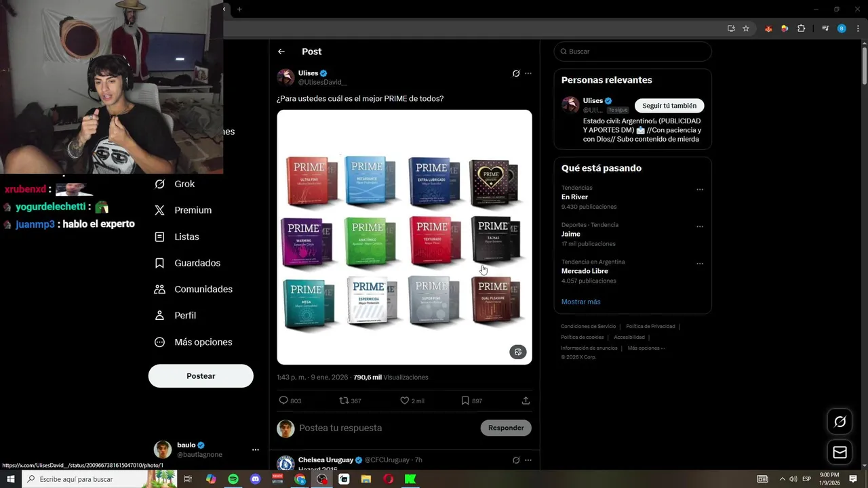Image resolution: width=868 pixels, height=488 pixels.
Task: Open the PRIME condoms image
Action: (x=404, y=237)
